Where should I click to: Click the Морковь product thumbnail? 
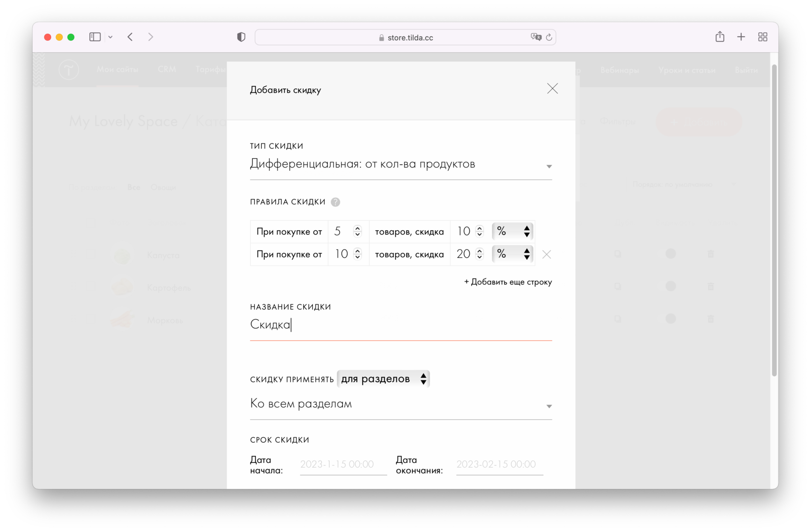tap(122, 319)
